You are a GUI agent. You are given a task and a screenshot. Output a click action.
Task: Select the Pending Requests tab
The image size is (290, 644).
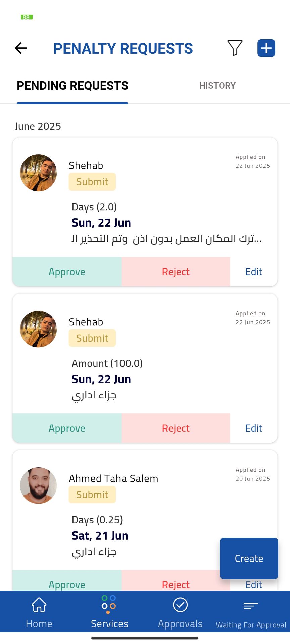tap(72, 86)
